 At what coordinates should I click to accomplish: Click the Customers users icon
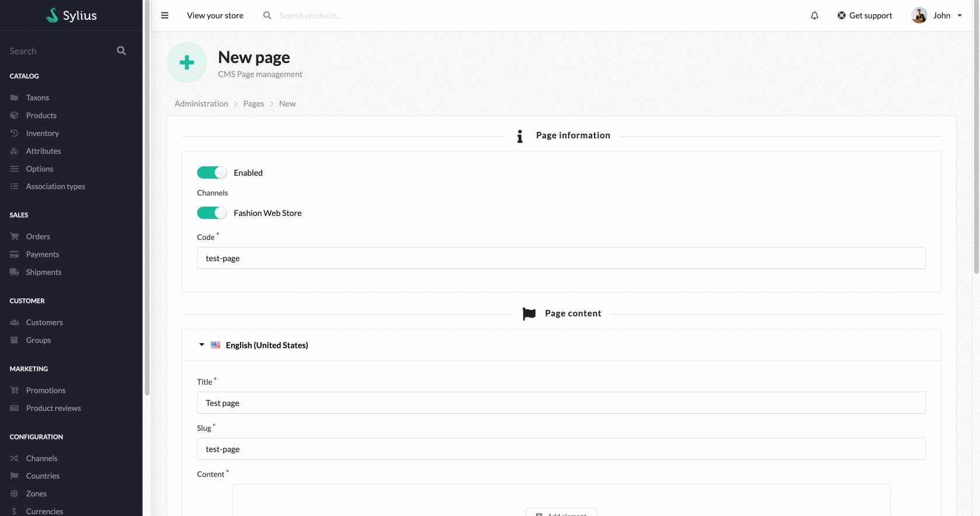[15, 322]
